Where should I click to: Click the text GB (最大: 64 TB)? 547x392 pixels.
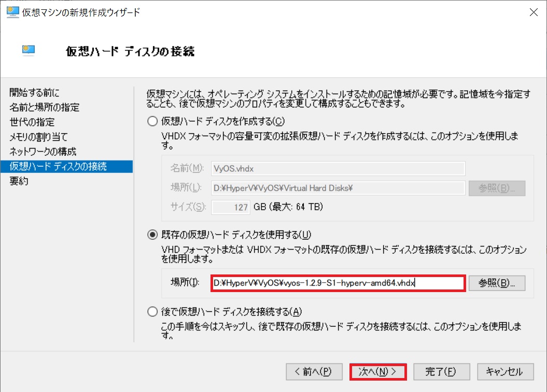tap(288, 207)
